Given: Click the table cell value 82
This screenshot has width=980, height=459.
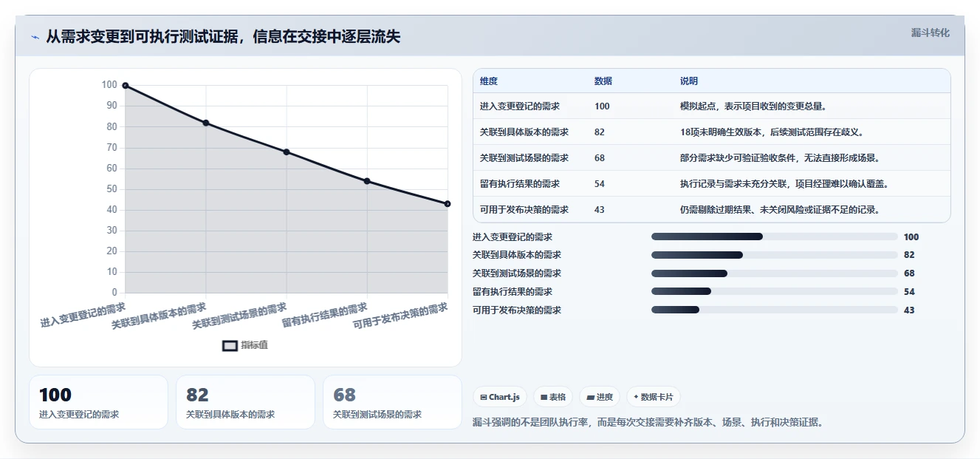Looking at the screenshot, I should point(600,132).
